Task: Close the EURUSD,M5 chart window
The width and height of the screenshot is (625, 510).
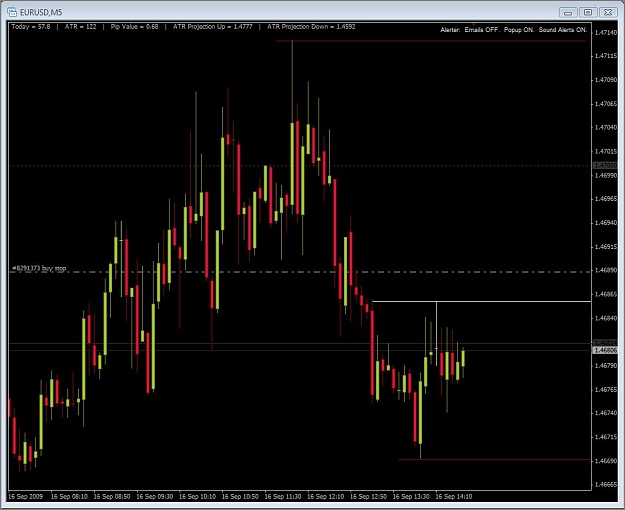Action: (x=608, y=12)
